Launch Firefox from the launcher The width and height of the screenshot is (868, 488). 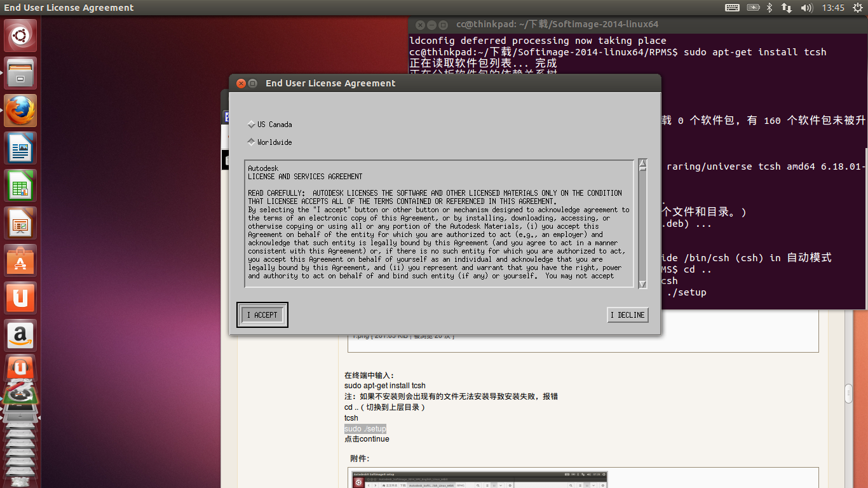point(21,111)
